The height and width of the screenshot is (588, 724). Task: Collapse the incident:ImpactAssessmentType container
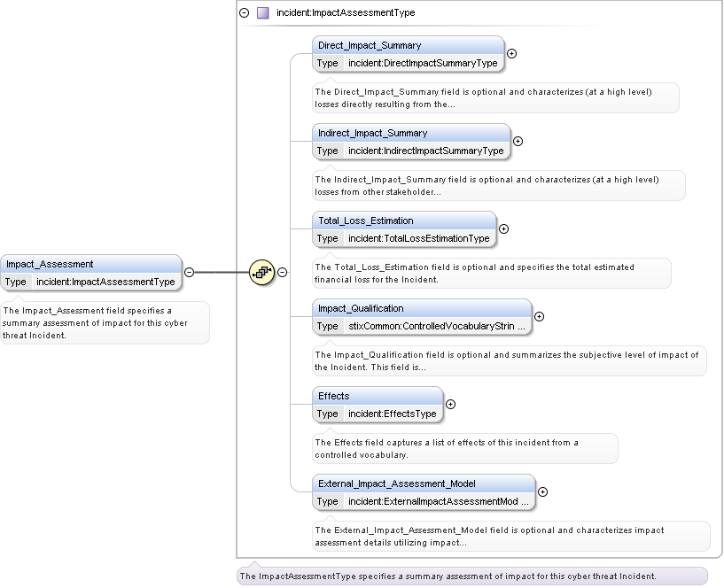click(245, 13)
